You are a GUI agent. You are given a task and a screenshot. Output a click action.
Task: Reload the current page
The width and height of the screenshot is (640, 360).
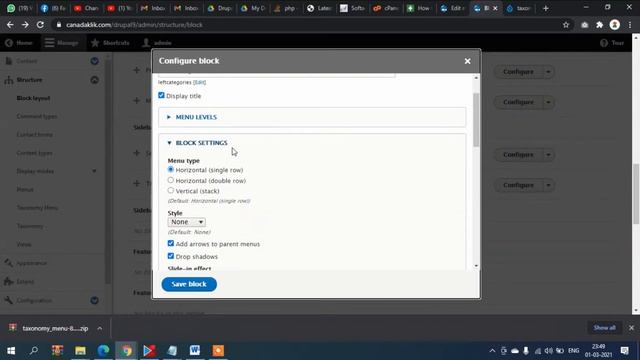[40, 25]
